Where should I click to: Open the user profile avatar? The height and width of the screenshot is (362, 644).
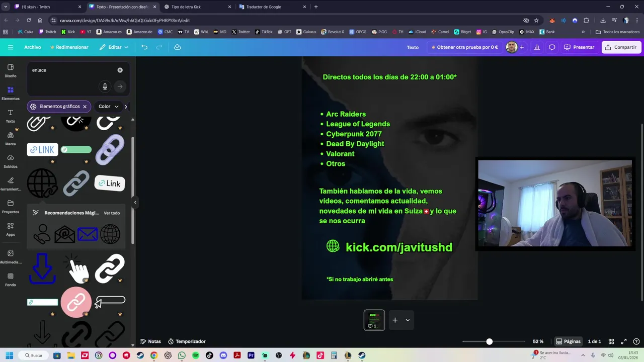[512, 47]
